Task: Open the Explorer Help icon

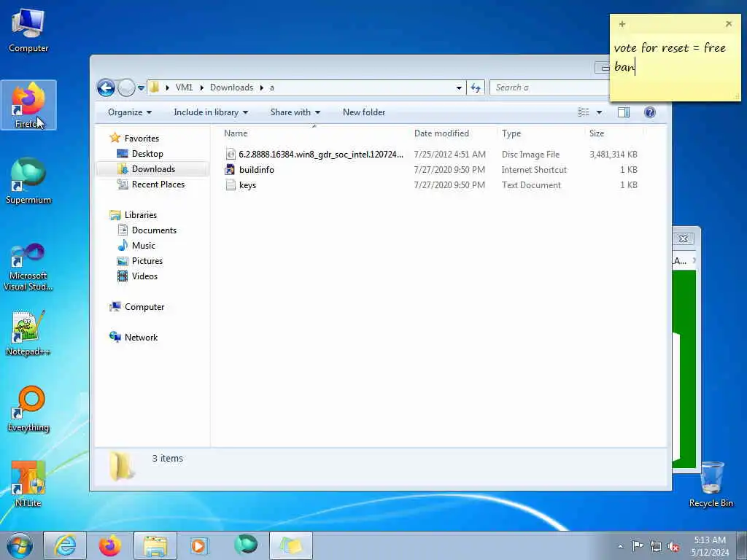Action: click(x=649, y=112)
